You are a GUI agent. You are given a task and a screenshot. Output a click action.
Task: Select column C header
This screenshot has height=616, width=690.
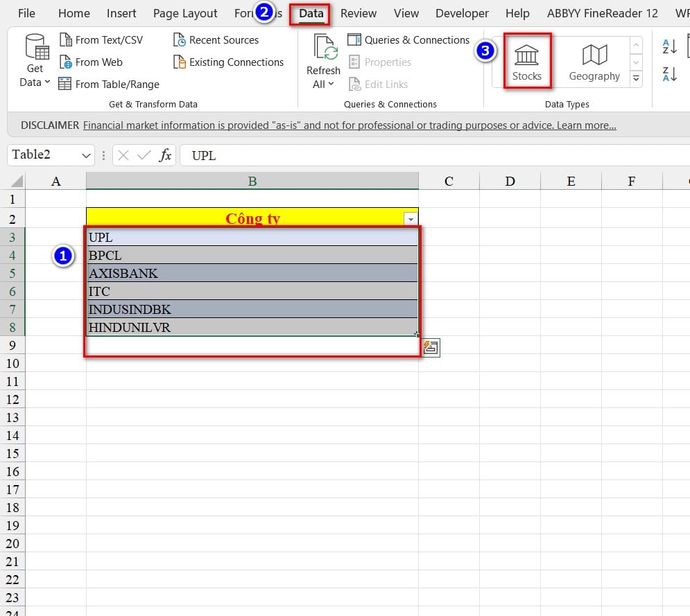[449, 181]
